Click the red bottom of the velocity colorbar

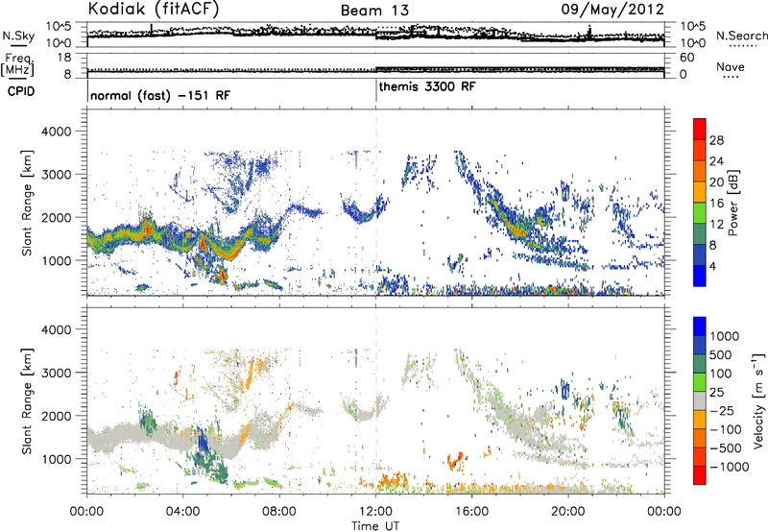pyautogui.click(x=700, y=475)
